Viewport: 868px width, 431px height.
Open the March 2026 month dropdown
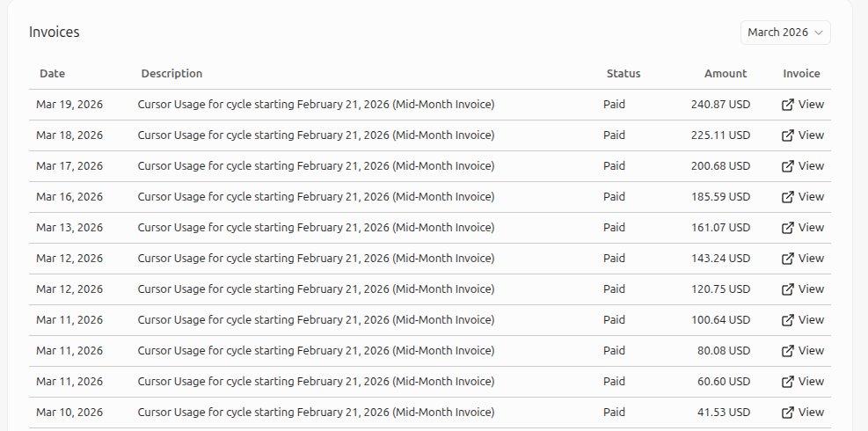pyautogui.click(x=785, y=33)
